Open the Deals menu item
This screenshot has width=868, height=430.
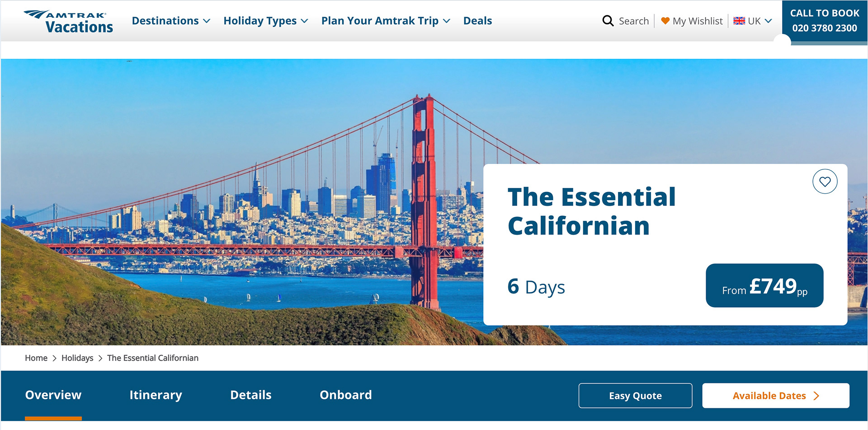coord(477,21)
